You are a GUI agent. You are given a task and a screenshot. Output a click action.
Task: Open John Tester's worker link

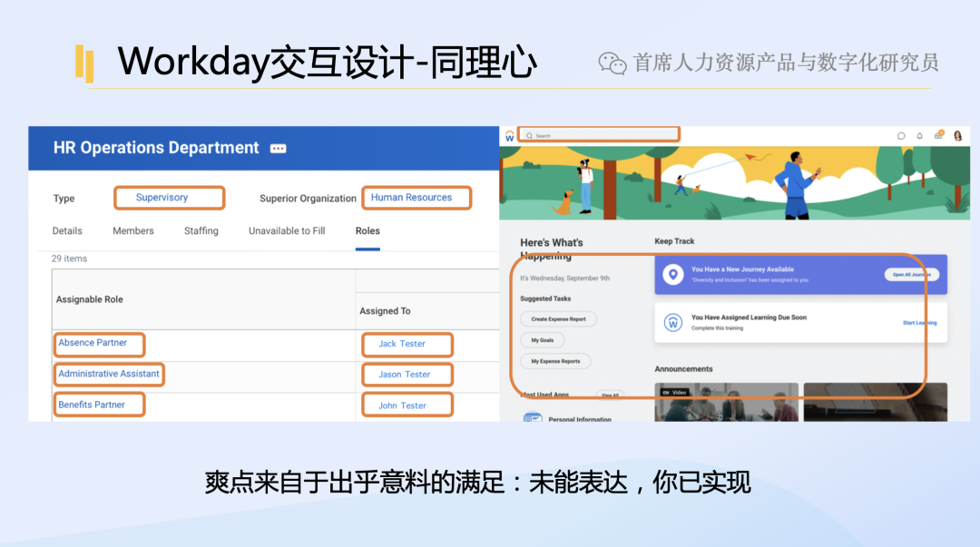pos(403,405)
